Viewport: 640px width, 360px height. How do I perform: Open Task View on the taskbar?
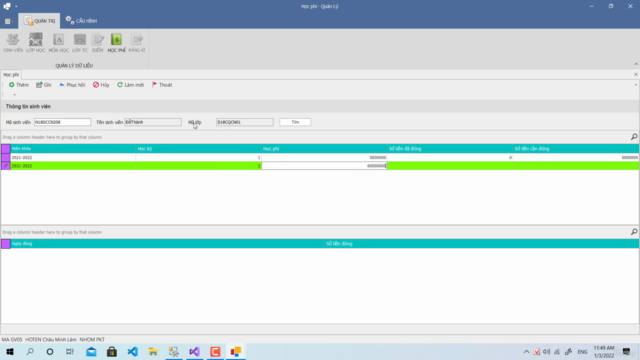70,352
